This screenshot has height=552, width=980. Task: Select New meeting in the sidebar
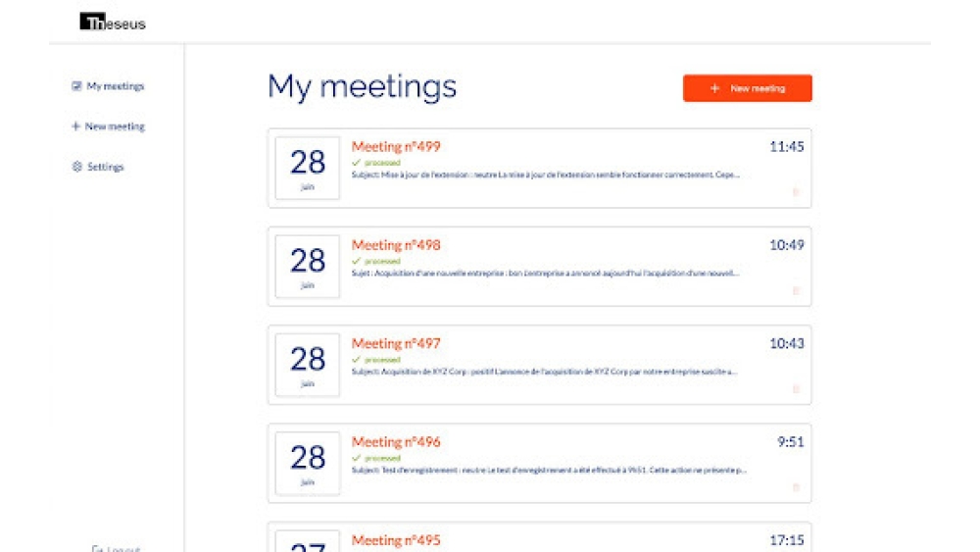(115, 126)
